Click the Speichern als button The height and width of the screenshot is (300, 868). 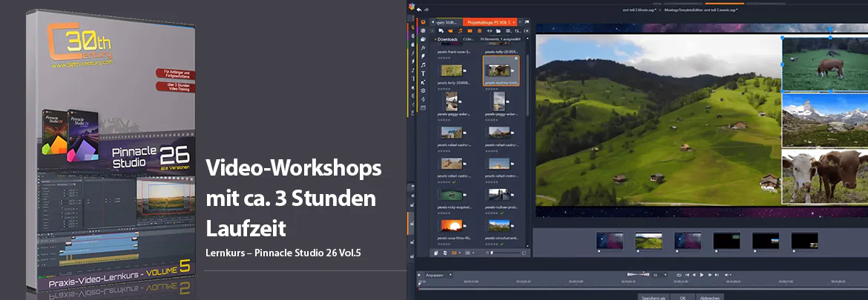[653, 297]
